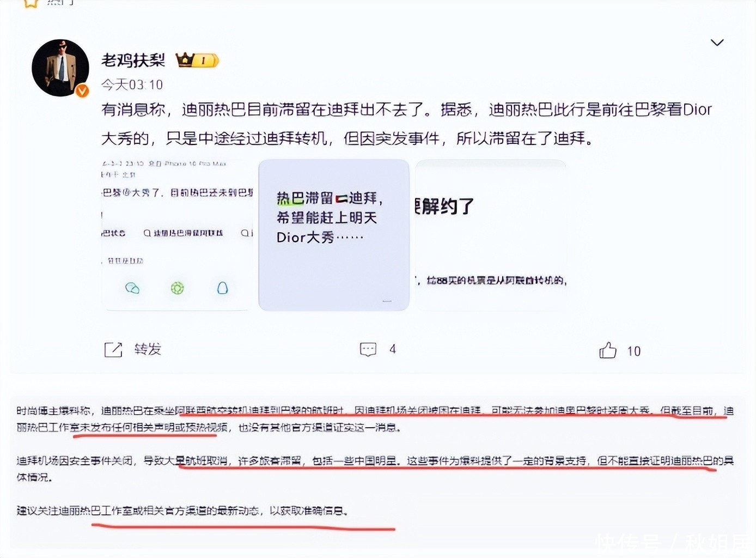Click the 转发 repost label
Image resolution: width=756 pixels, height=558 pixels.
pos(148,349)
